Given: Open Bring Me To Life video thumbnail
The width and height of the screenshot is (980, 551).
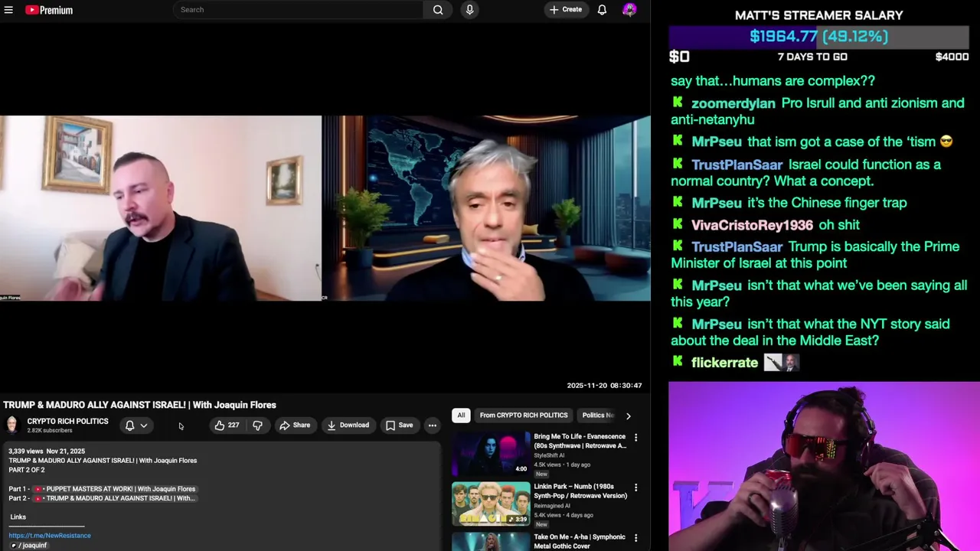Looking at the screenshot, I should 491,454.
